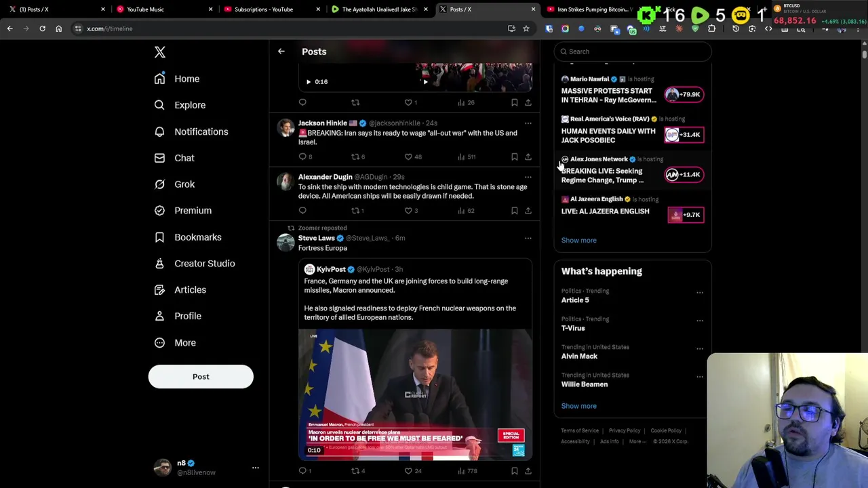Open more options on Jackson Hinkle post
The width and height of the screenshot is (868, 488).
[528, 123]
